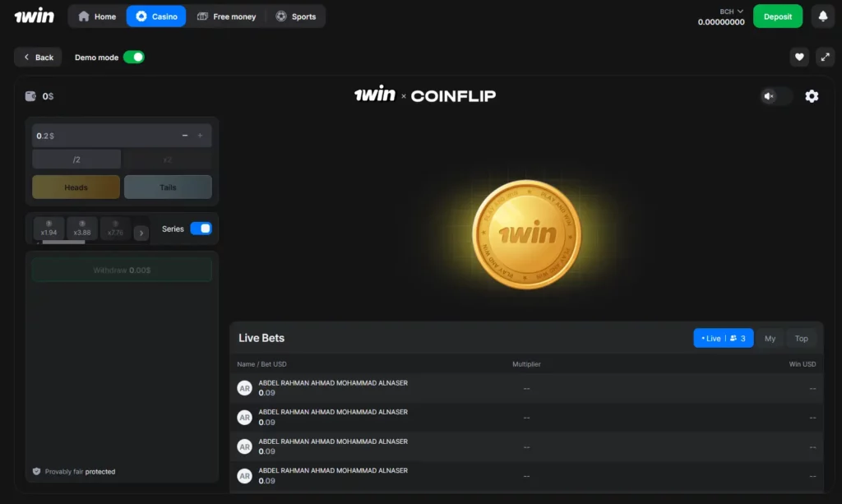842x504 pixels.
Task: Open notifications via the bell icon
Action: 823,16
